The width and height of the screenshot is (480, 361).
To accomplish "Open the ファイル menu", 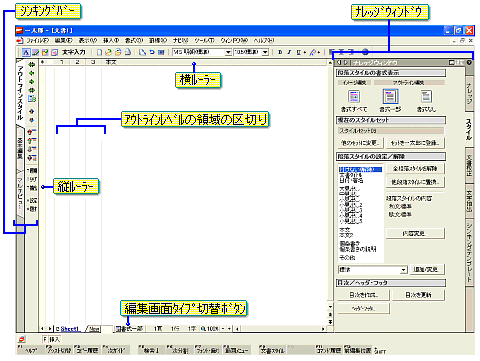I will coord(37,40).
